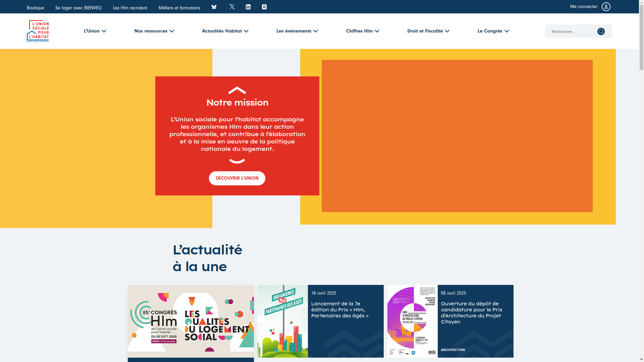
Task: Open the X (Twitter) social icon
Action: [x=232, y=7]
